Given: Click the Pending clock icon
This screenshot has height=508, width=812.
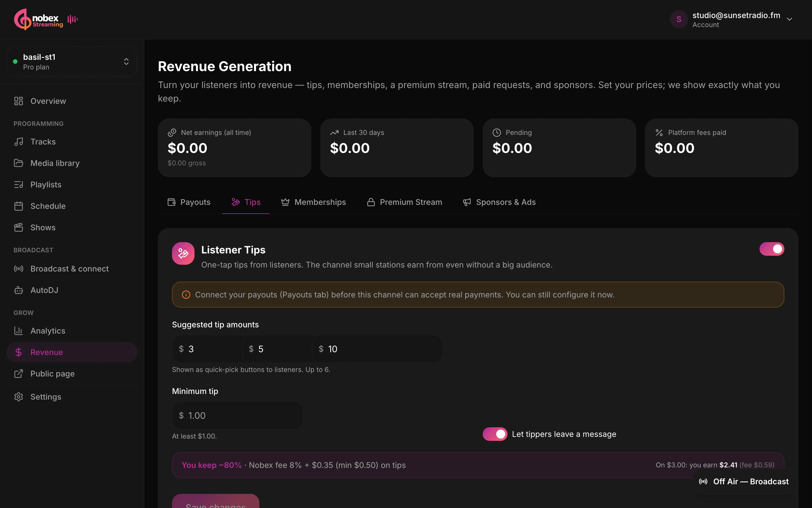Looking at the screenshot, I should (497, 133).
